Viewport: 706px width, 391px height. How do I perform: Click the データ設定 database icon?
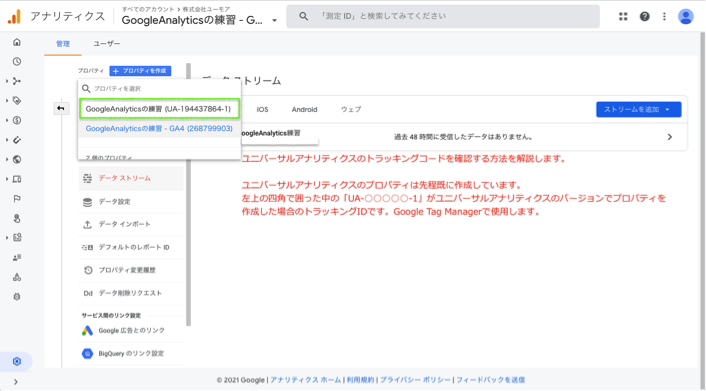tap(87, 202)
